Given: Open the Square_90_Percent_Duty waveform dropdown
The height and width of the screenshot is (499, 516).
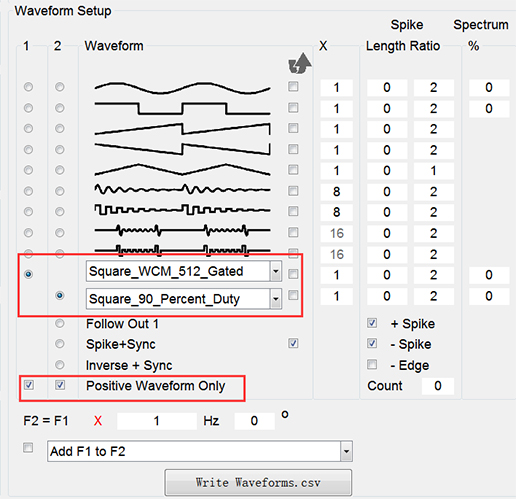Looking at the screenshot, I should point(276,299).
